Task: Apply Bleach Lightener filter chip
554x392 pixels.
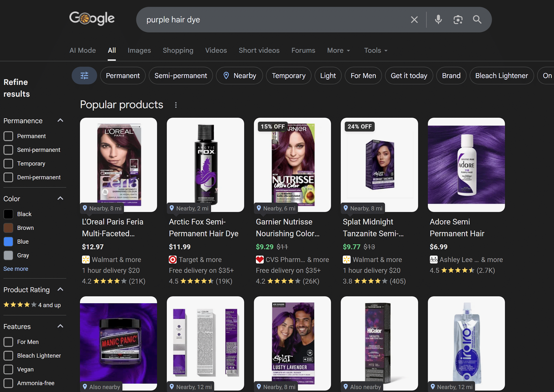Action: (502, 75)
